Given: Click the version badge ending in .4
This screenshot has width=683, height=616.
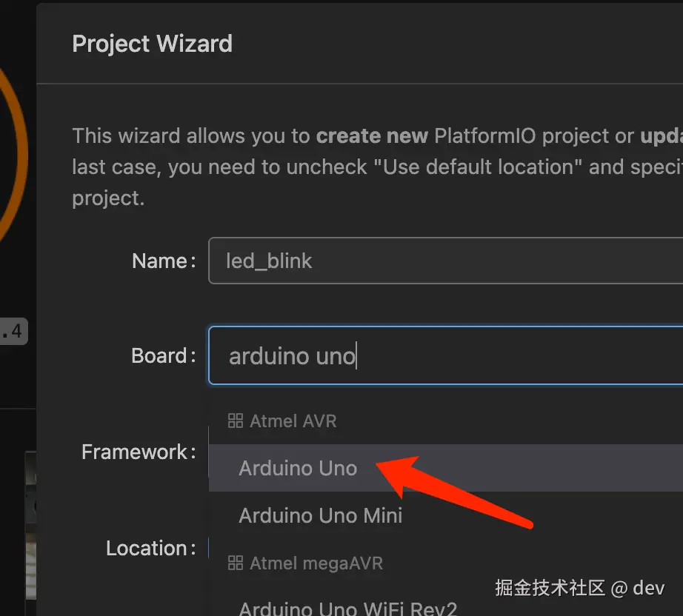Looking at the screenshot, I should tap(13, 331).
